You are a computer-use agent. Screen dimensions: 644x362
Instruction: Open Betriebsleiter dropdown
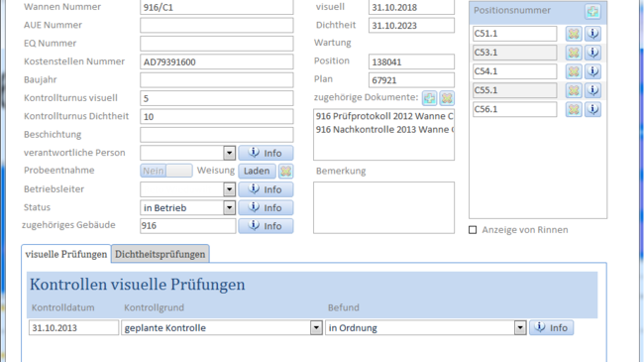point(229,189)
